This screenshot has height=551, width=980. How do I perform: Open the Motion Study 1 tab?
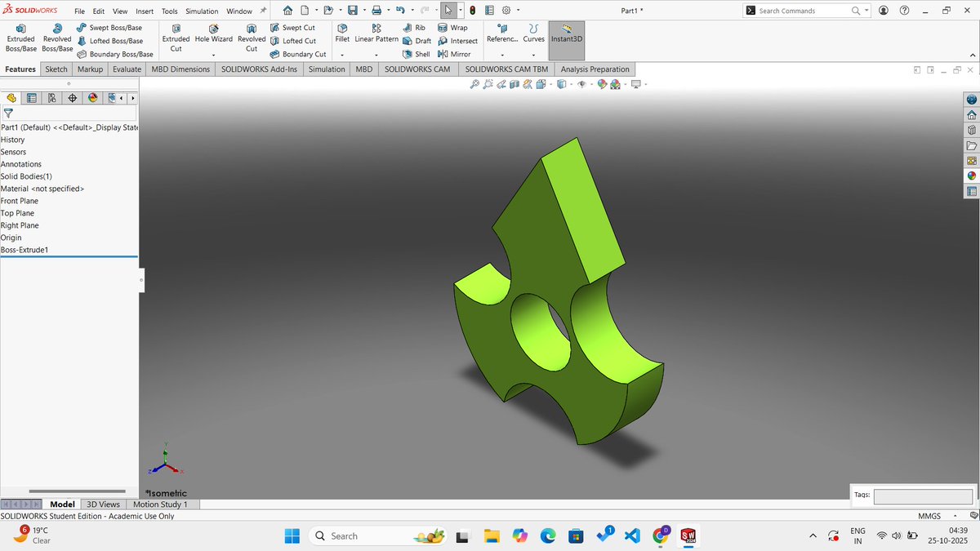tap(160, 504)
